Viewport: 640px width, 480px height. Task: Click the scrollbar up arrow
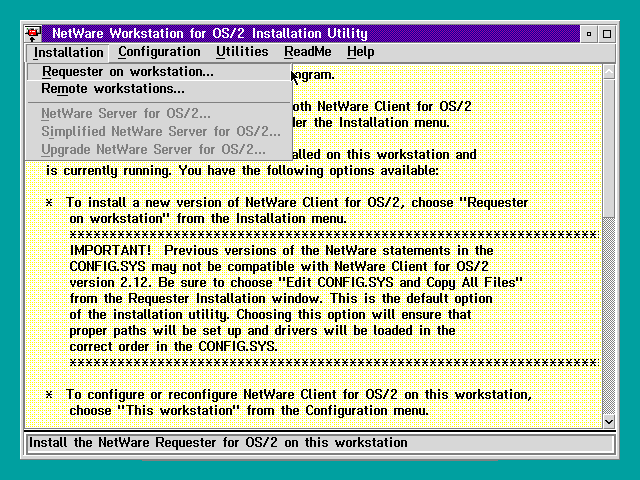(x=609, y=72)
